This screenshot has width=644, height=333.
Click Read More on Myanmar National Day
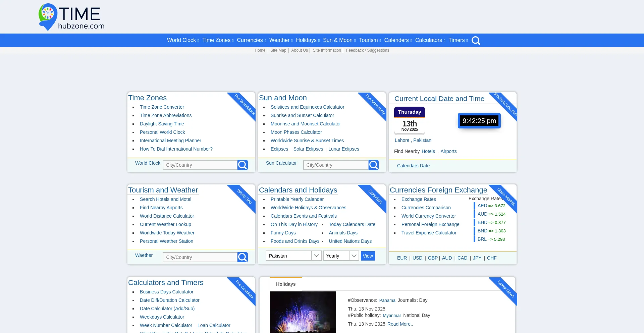point(400,324)
